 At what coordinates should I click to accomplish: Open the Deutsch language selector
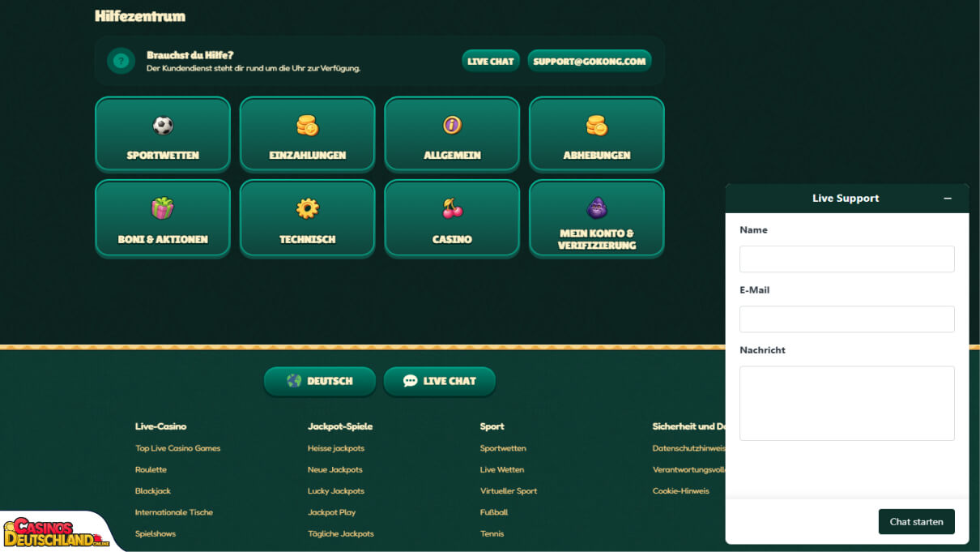pos(320,381)
